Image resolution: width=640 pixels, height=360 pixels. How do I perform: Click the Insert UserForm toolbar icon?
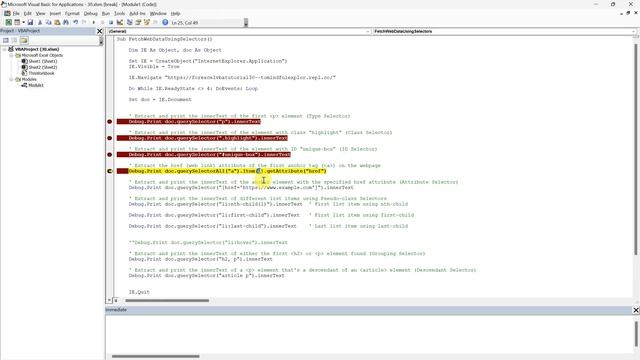click(17, 22)
